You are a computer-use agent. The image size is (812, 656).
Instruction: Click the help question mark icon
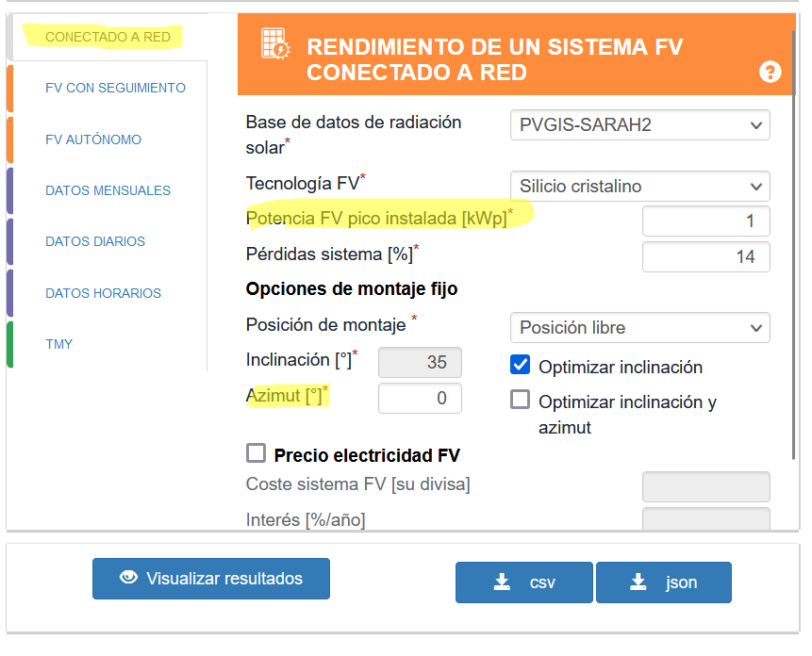tap(770, 73)
